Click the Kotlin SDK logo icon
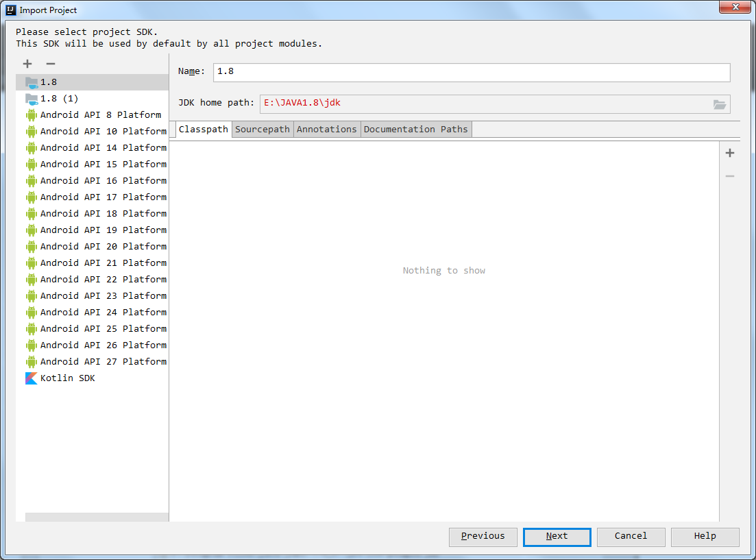 point(32,378)
